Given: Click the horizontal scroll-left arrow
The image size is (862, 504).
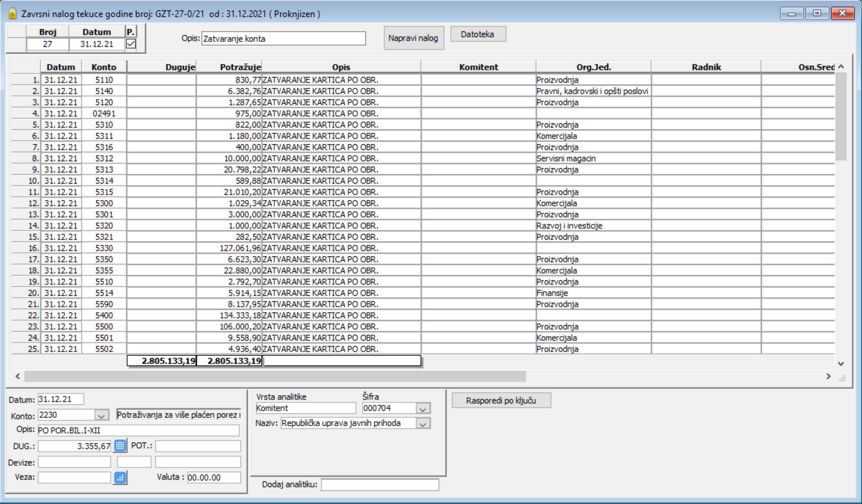Looking at the screenshot, I should pyautogui.click(x=18, y=376).
